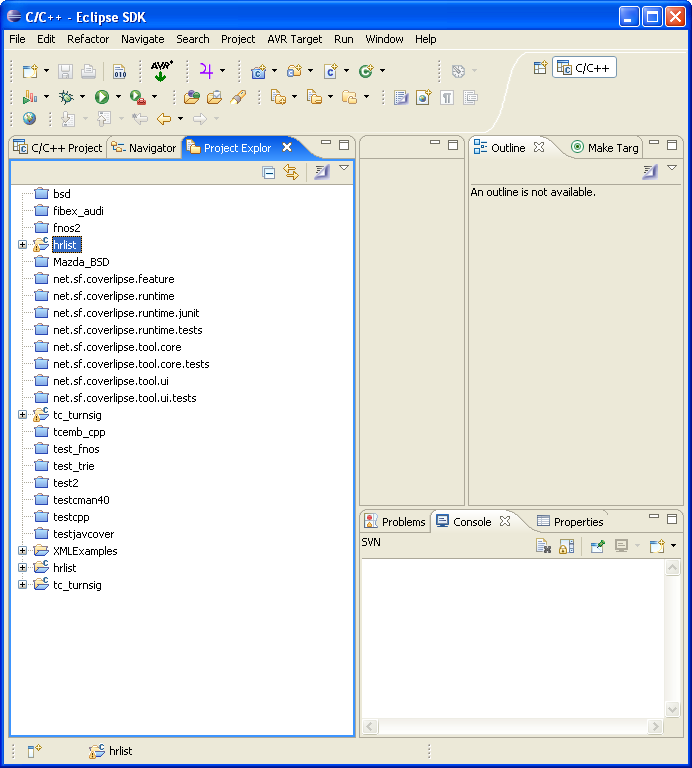
Task: Open the File menu
Action: coord(17,39)
